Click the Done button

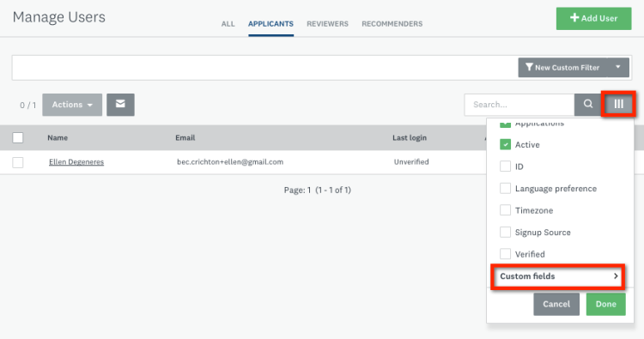click(606, 304)
